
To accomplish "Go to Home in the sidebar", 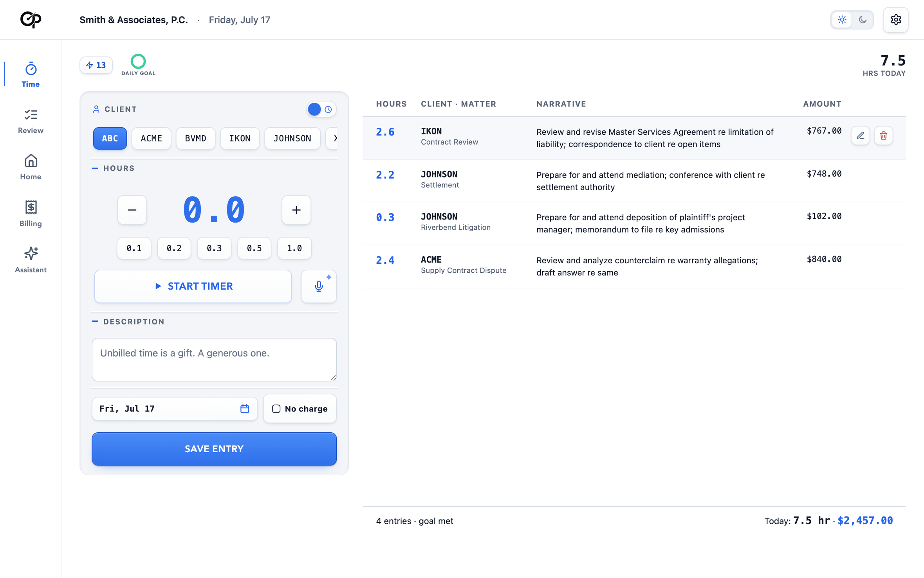I will tap(31, 167).
